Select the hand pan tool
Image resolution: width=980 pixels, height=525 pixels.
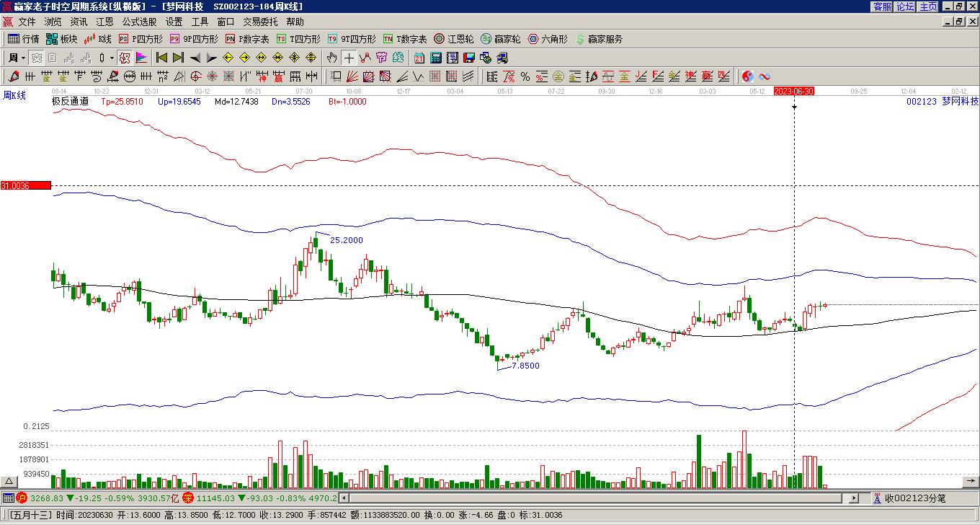331,58
